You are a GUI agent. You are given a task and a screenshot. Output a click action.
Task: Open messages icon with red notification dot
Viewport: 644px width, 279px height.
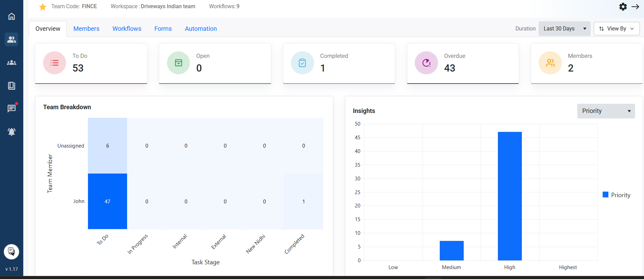point(12,109)
